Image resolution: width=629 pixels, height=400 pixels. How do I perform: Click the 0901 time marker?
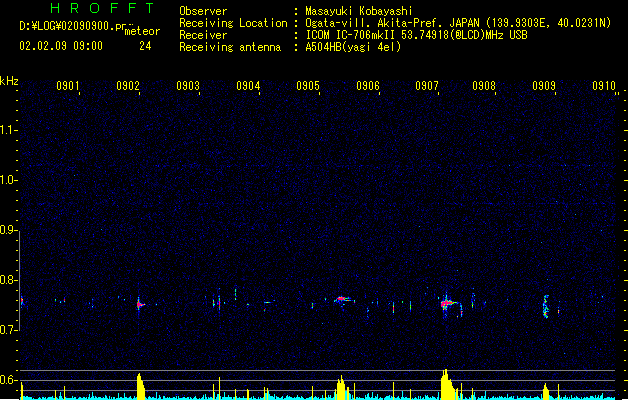68,85
